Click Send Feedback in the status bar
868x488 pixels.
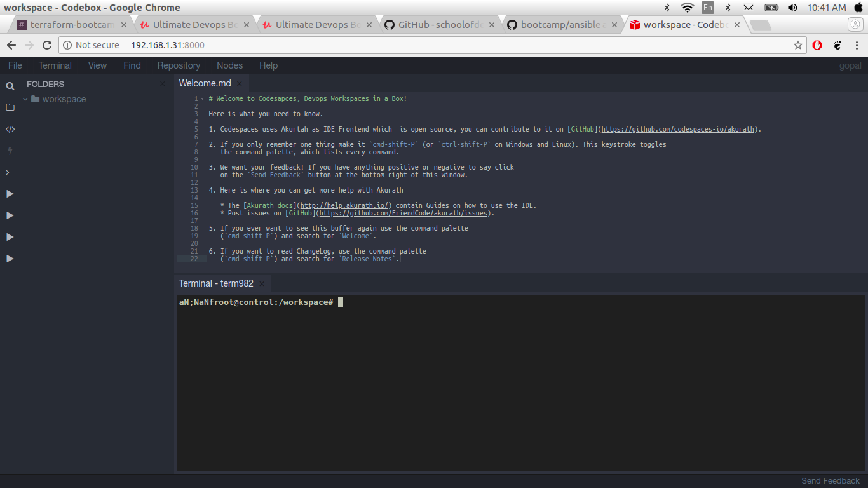click(x=831, y=481)
